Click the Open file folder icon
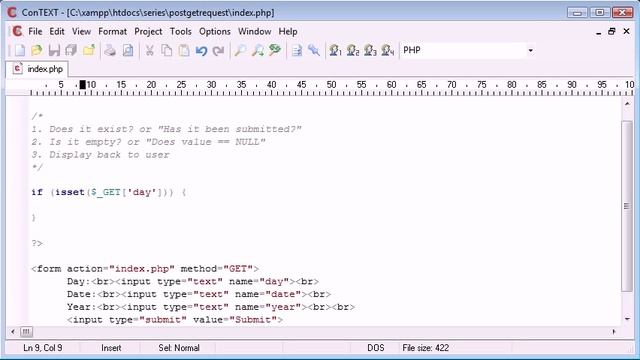 coord(37,51)
